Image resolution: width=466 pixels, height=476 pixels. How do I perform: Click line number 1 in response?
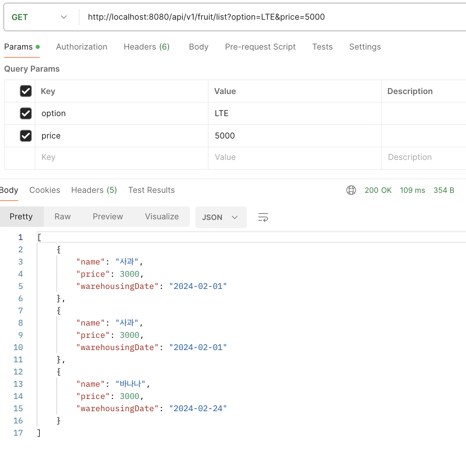[21, 237]
